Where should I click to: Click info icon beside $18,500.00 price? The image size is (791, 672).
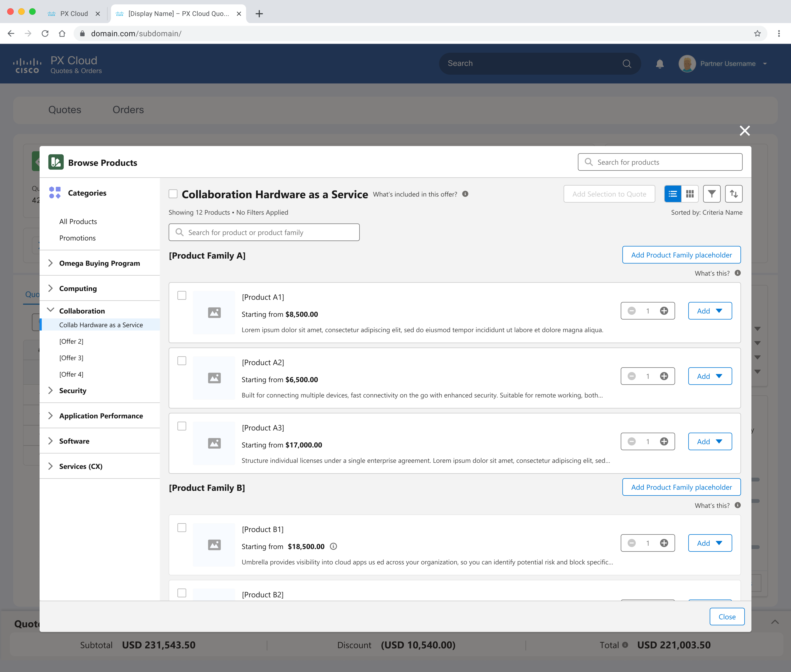tap(333, 546)
